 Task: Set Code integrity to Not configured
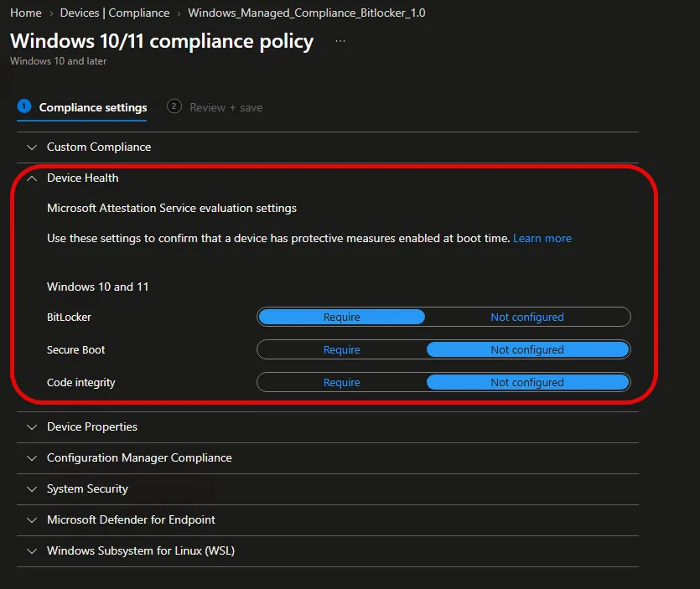[527, 382]
